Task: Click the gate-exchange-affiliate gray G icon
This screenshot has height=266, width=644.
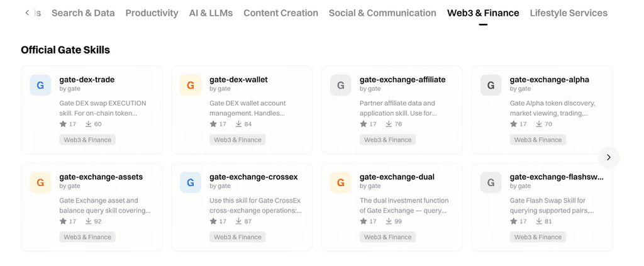Action: click(341, 85)
